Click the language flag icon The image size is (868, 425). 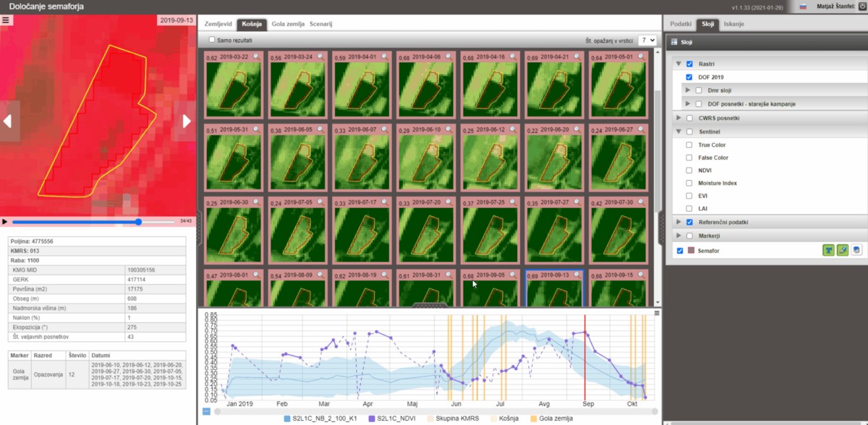pos(802,7)
